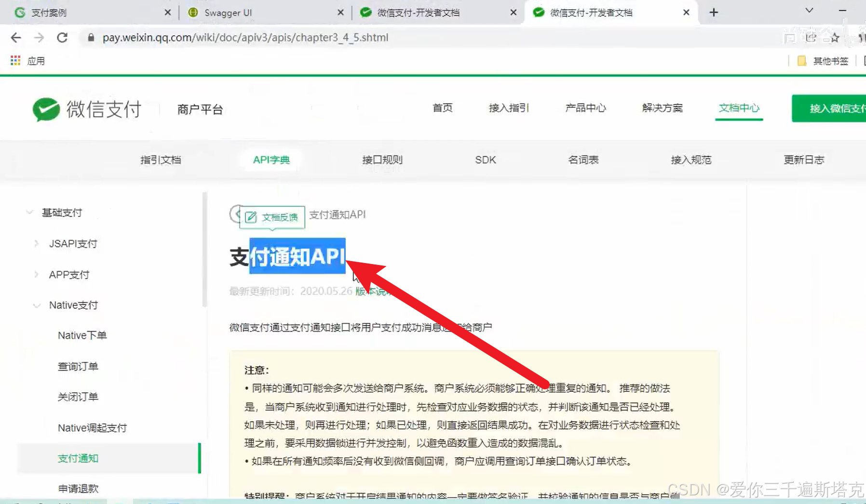Click the sidebar vertical scrollbar

pyautogui.click(x=204, y=250)
